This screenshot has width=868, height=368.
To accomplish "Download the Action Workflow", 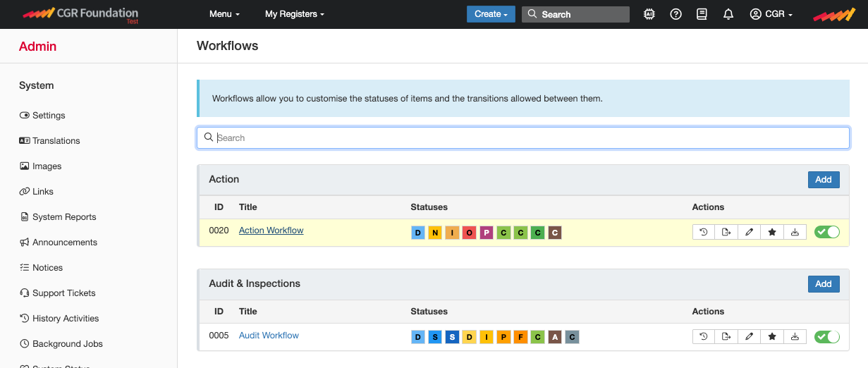I will (795, 232).
